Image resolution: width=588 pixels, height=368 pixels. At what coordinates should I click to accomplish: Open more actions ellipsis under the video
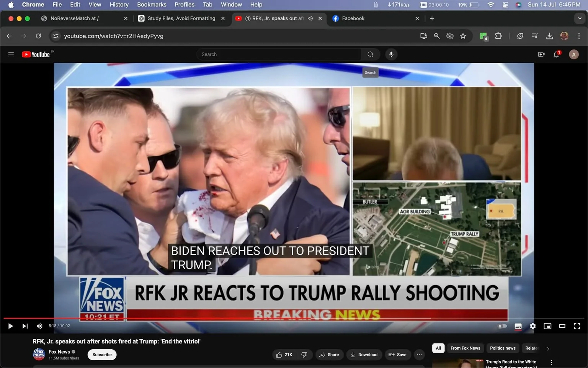[420, 355]
